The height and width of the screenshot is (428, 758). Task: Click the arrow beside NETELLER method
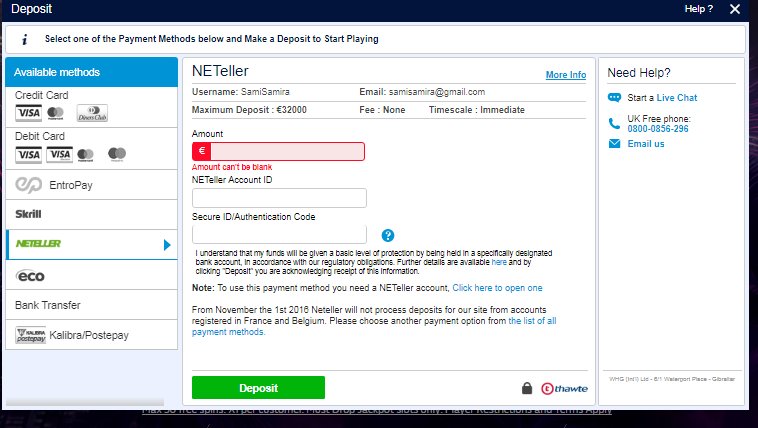click(x=167, y=245)
